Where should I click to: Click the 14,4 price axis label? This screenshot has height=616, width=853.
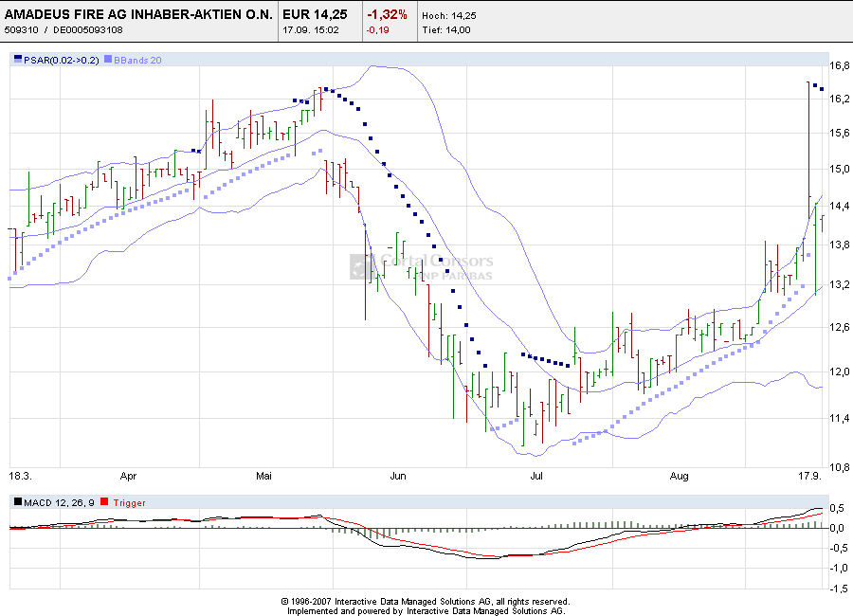pyautogui.click(x=840, y=206)
